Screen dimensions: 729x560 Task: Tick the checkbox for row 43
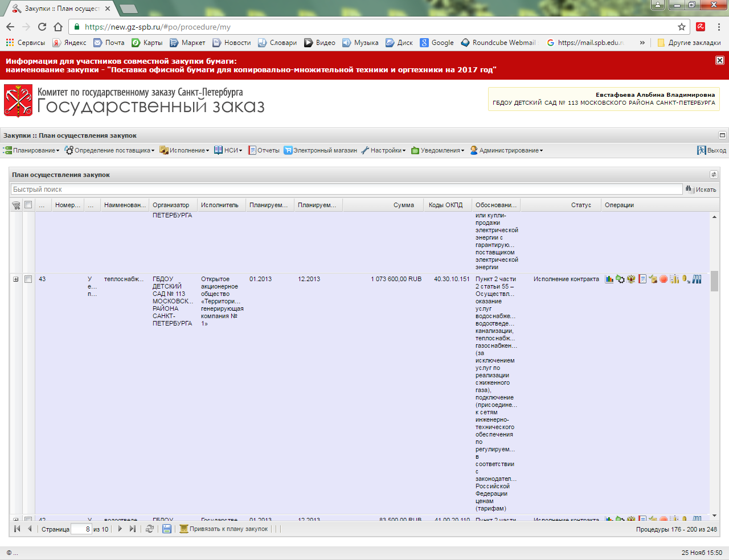[x=28, y=279]
